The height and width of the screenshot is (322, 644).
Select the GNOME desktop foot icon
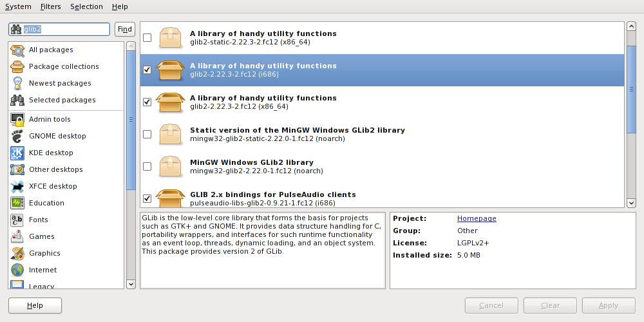coord(17,136)
